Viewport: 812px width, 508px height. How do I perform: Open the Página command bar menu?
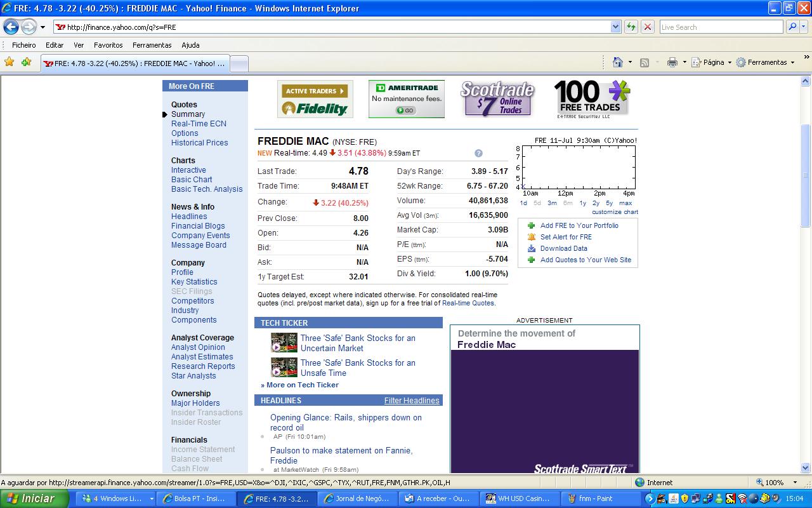tap(711, 62)
